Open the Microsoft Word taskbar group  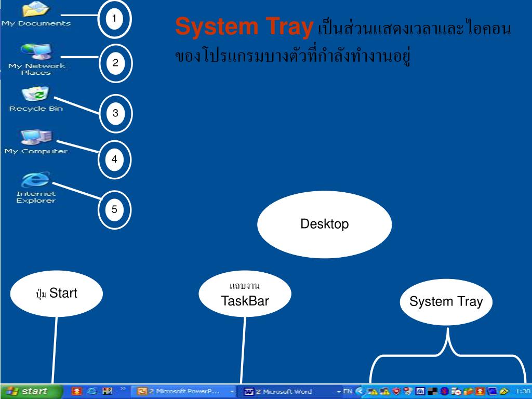pos(290,392)
